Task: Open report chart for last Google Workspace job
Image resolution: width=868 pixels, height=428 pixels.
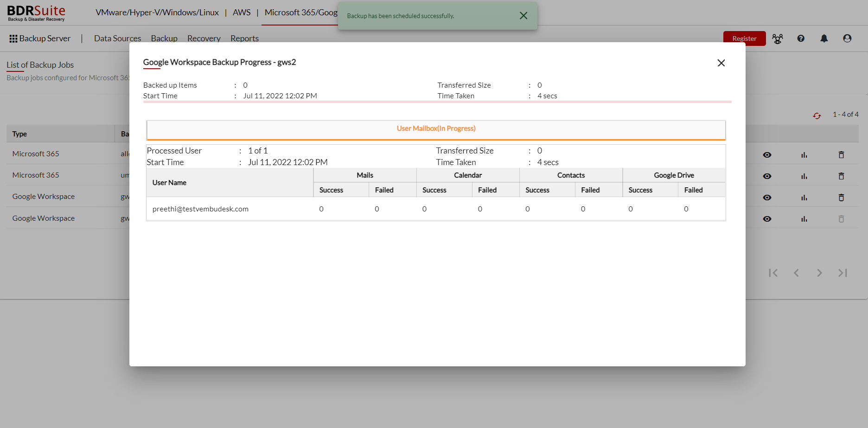Action: pos(804,219)
